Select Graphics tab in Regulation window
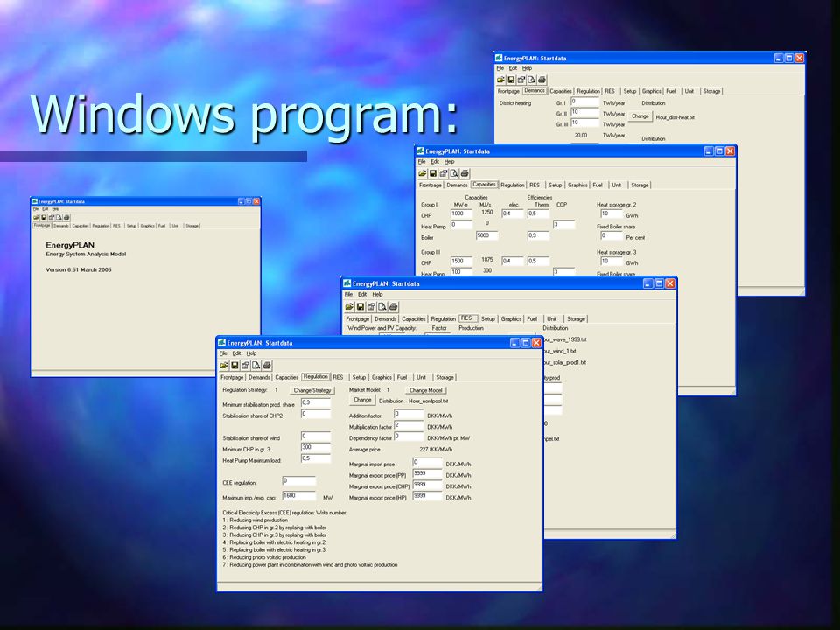 381,377
